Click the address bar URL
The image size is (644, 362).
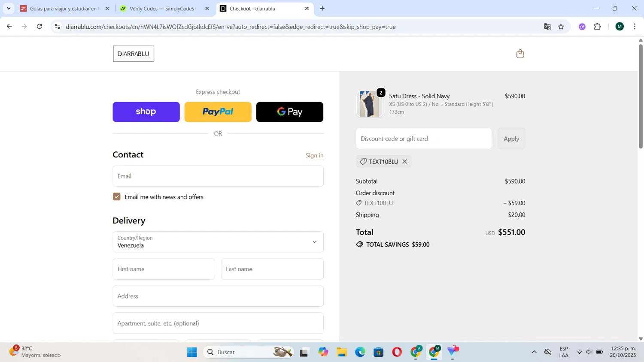click(x=231, y=27)
